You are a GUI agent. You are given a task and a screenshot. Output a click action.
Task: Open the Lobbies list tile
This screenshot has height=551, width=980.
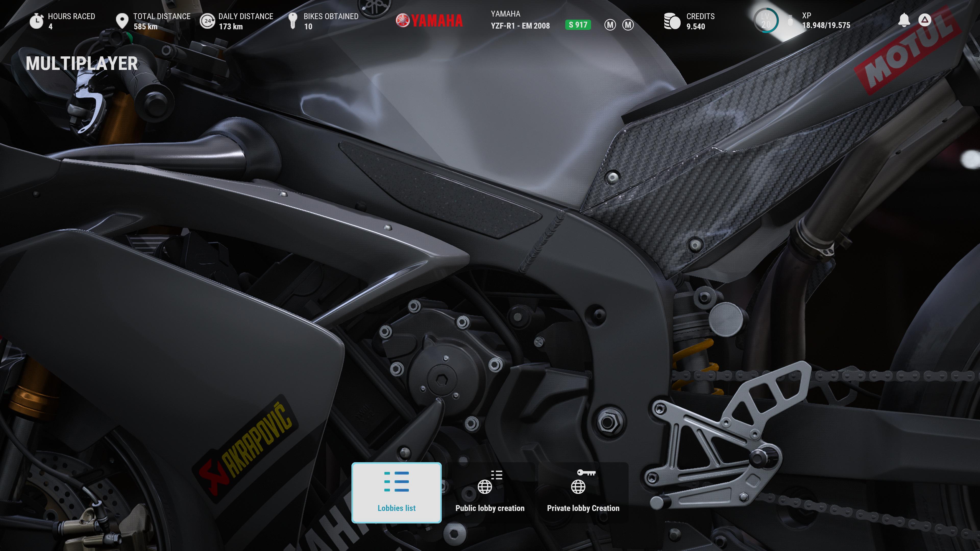[x=396, y=492]
